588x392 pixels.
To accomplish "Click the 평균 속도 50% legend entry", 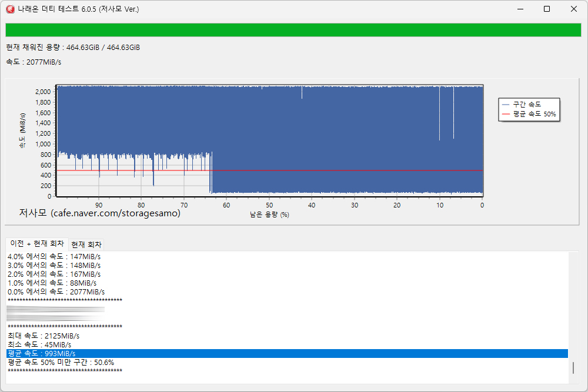I will point(529,114).
